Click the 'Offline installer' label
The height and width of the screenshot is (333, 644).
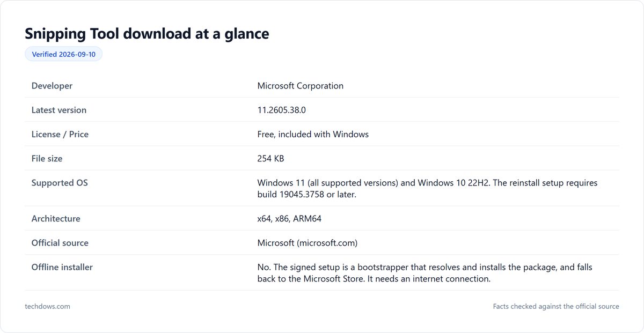click(62, 267)
